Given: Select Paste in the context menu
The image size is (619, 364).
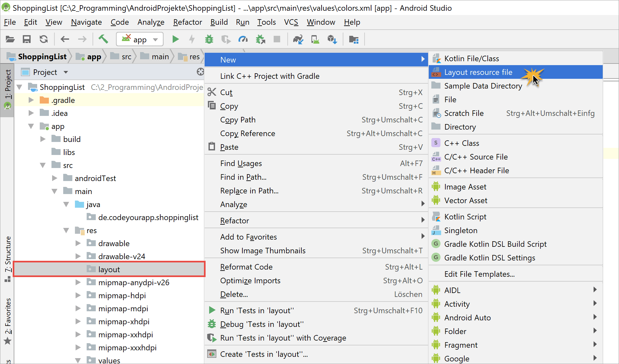Looking at the screenshot, I should click(x=316, y=147).
